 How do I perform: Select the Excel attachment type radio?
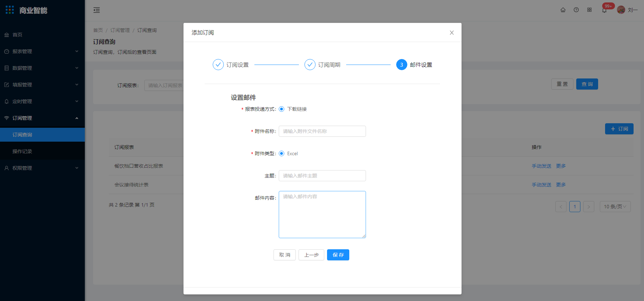pyautogui.click(x=282, y=153)
